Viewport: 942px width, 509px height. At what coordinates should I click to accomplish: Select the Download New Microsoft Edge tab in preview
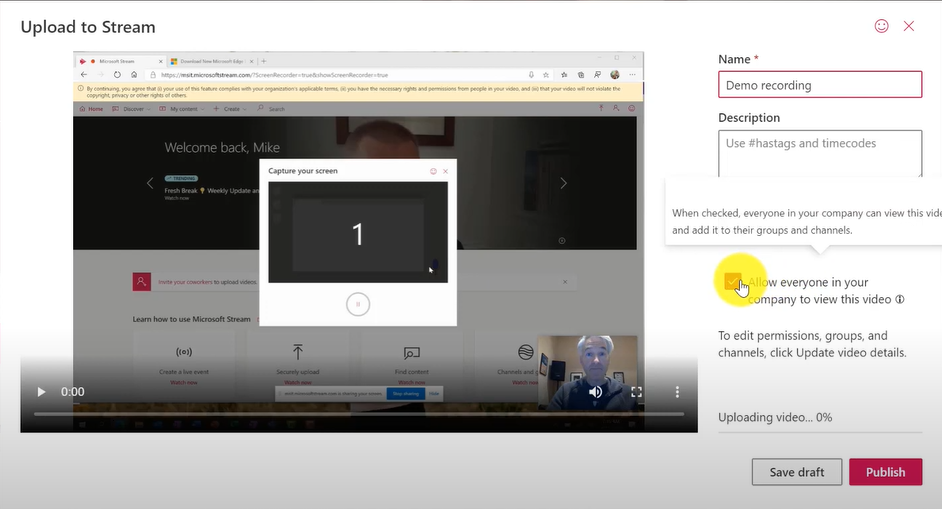[x=212, y=61]
